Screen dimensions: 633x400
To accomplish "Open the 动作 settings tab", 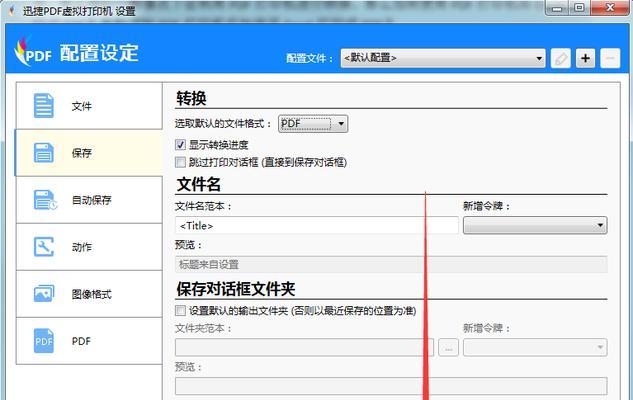I will (x=89, y=247).
